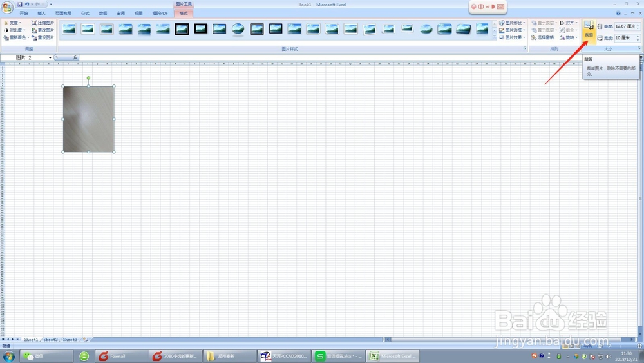Click the Undo arrow in Quick Access toolbar
This screenshot has width=644, height=363.
pyautogui.click(x=26, y=4)
